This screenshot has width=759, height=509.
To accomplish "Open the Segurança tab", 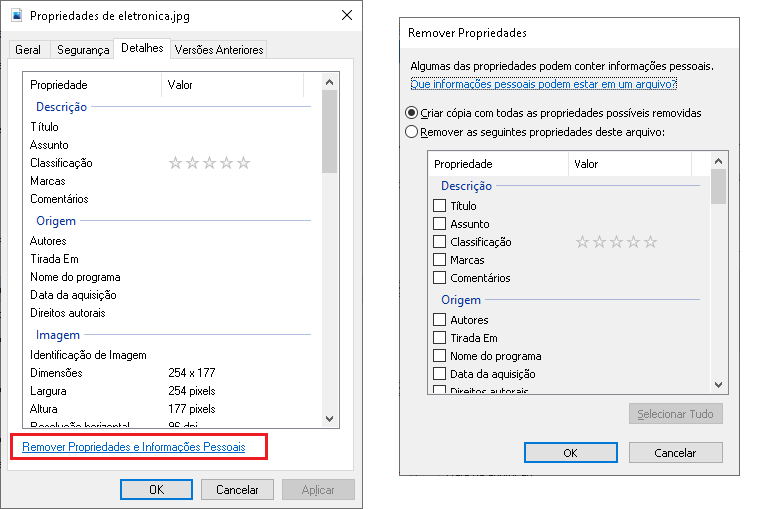I will [83, 49].
